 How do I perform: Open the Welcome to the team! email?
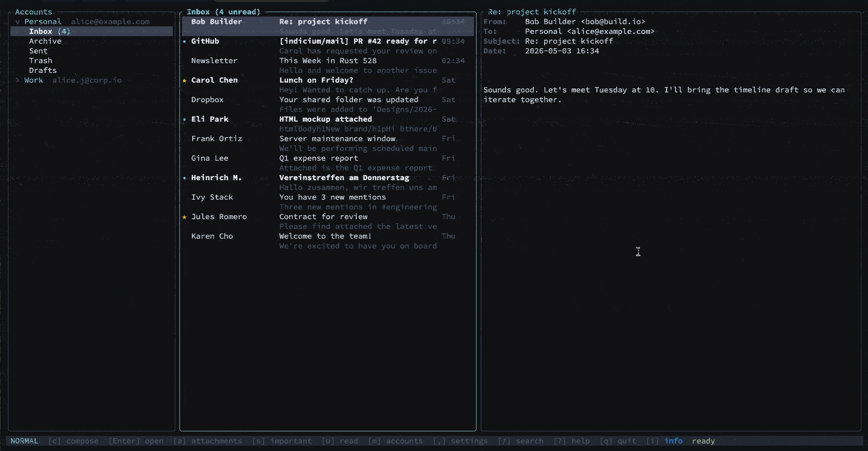tap(328, 241)
